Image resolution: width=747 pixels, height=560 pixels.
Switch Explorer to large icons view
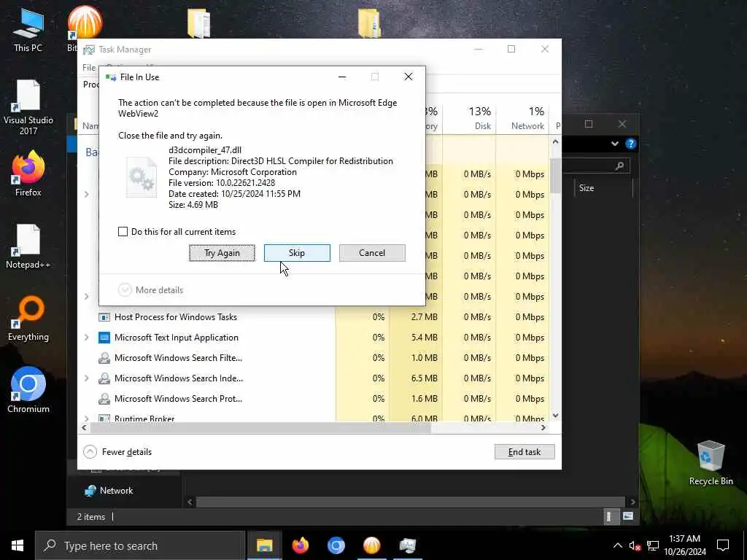(628, 517)
